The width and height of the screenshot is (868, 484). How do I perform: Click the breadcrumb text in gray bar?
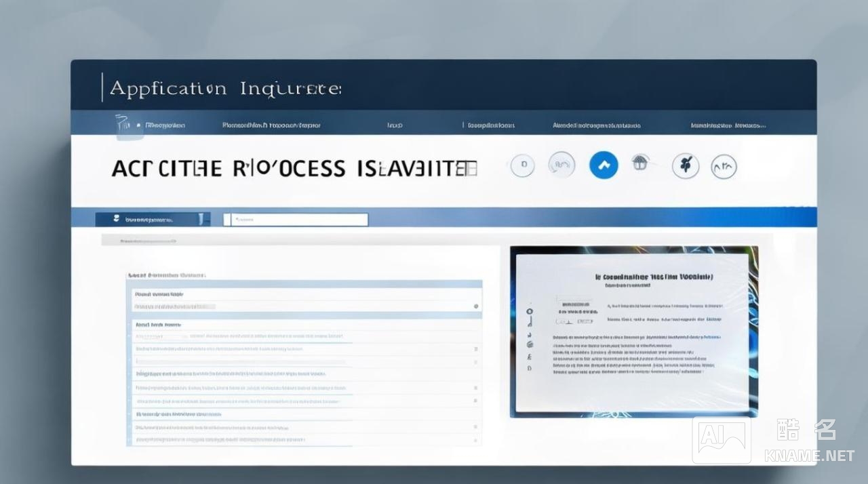coord(148,241)
